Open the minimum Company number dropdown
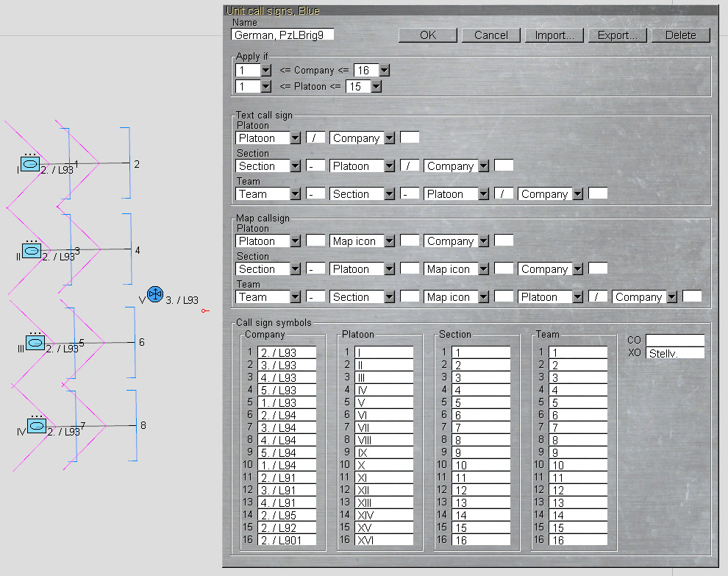This screenshot has height=576, width=728. (266, 71)
